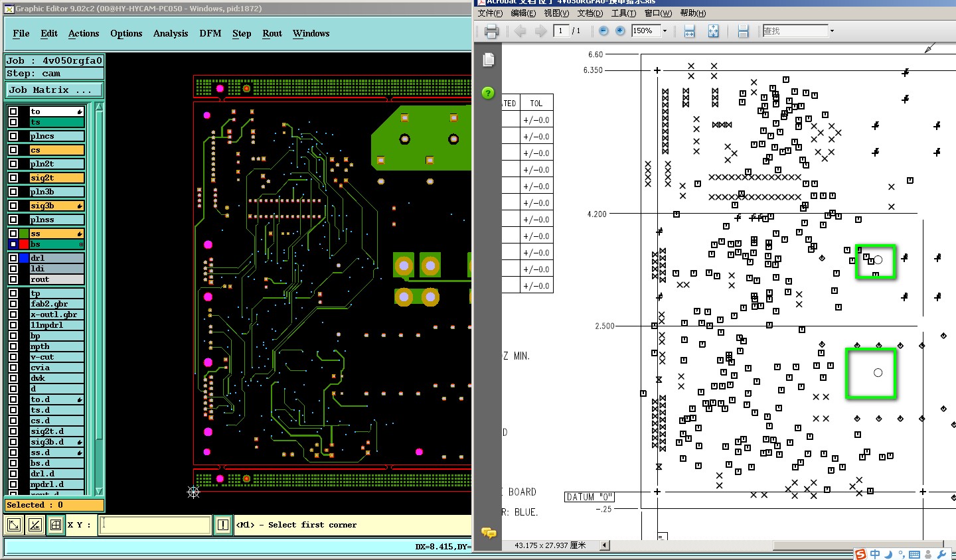Open the zoom level 150% dropdown arrow
Image resolution: width=956 pixels, height=560 pixels.
pyautogui.click(x=665, y=31)
